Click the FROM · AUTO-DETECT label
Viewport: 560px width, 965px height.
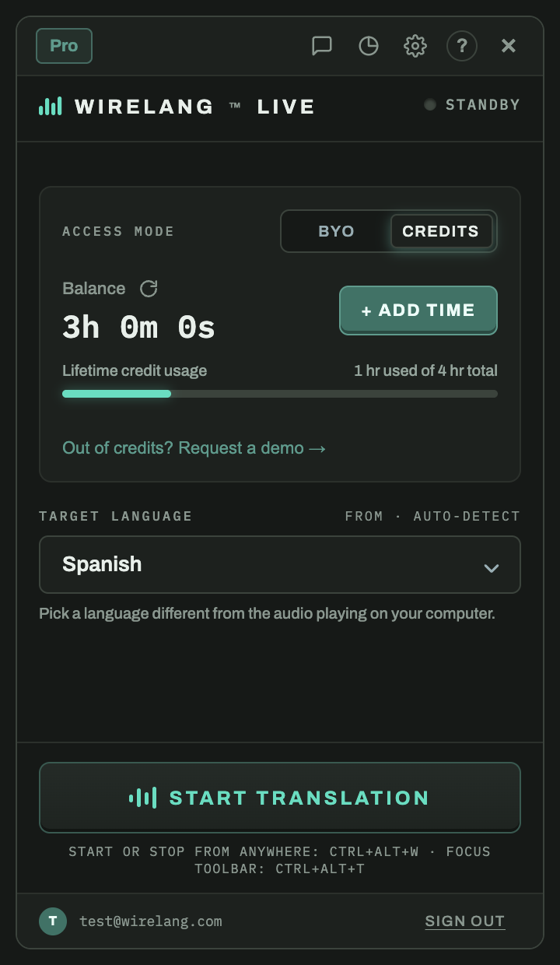click(432, 516)
